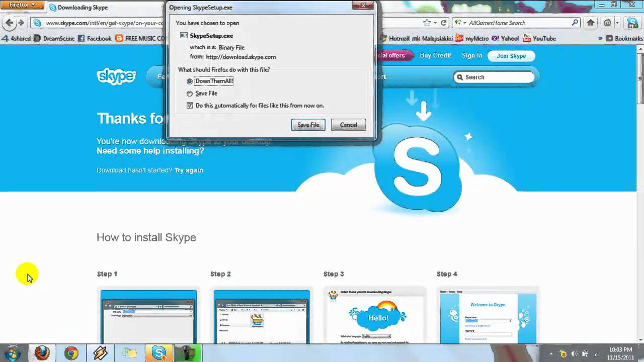Open the Greasemonkey dropdown arrow
Viewport: 644px width, 362px height.
tap(617, 23)
